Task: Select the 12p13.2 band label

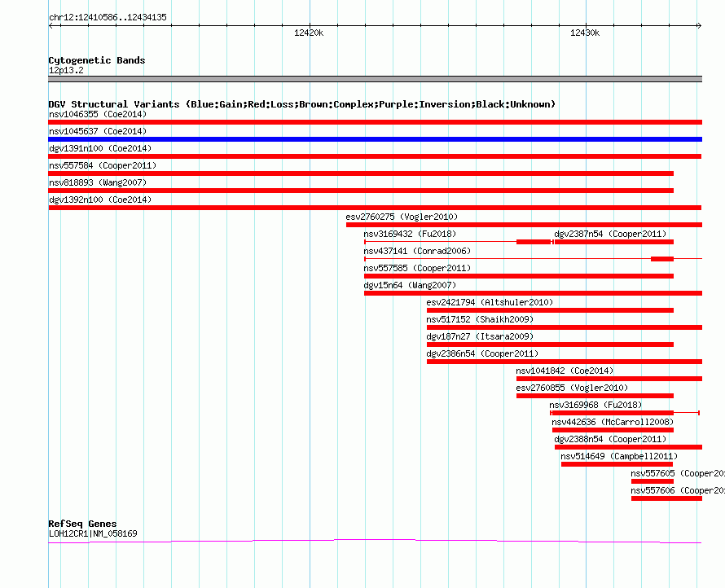Action: [x=66, y=70]
